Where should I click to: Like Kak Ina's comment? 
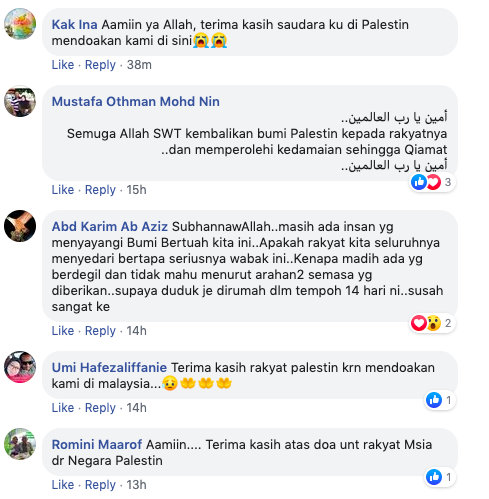(63, 65)
